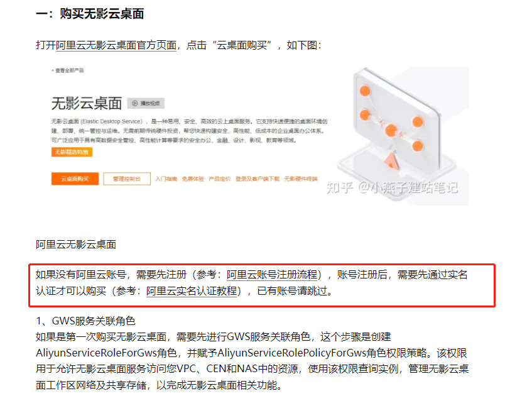Open the 阿里云无影云桌面官方页面 link
The height and width of the screenshot is (408, 532).
point(116,45)
